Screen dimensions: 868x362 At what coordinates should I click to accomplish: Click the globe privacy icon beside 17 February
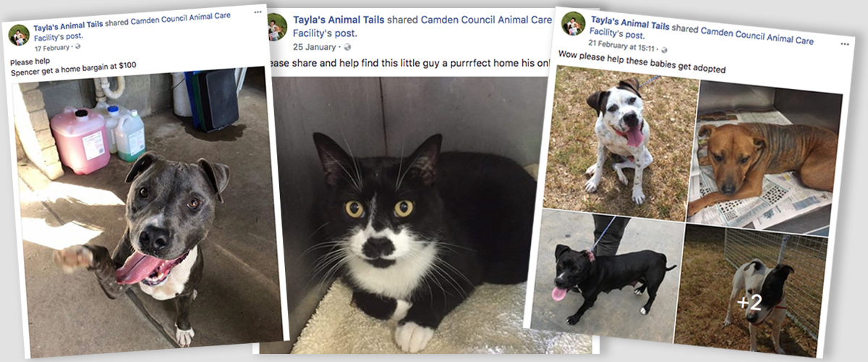tap(79, 47)
